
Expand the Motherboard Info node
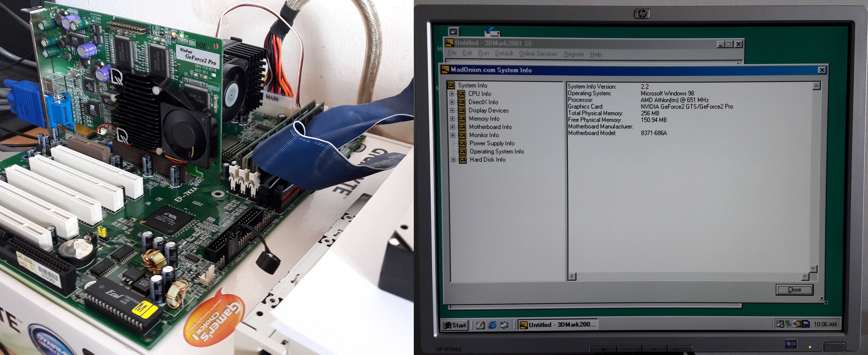pos(453,127)
